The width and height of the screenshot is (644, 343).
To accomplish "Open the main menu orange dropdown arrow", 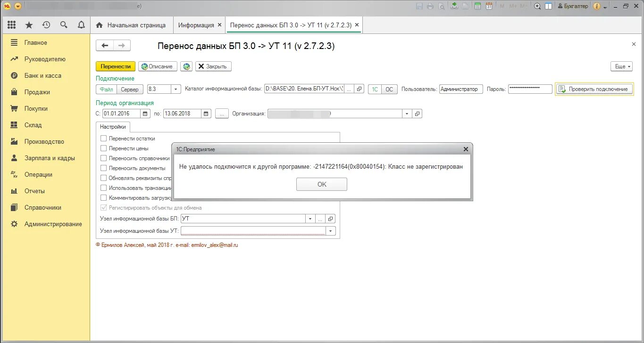I will pyautogui.click(x=18, y=6).
